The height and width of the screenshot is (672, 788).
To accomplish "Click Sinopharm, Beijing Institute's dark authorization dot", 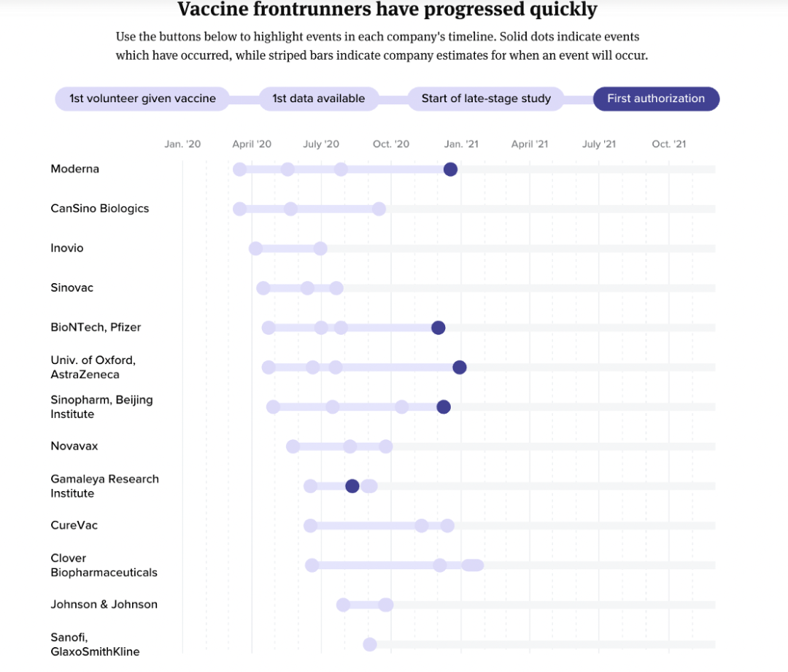I will pyautogui.click(x=443, y=406).
